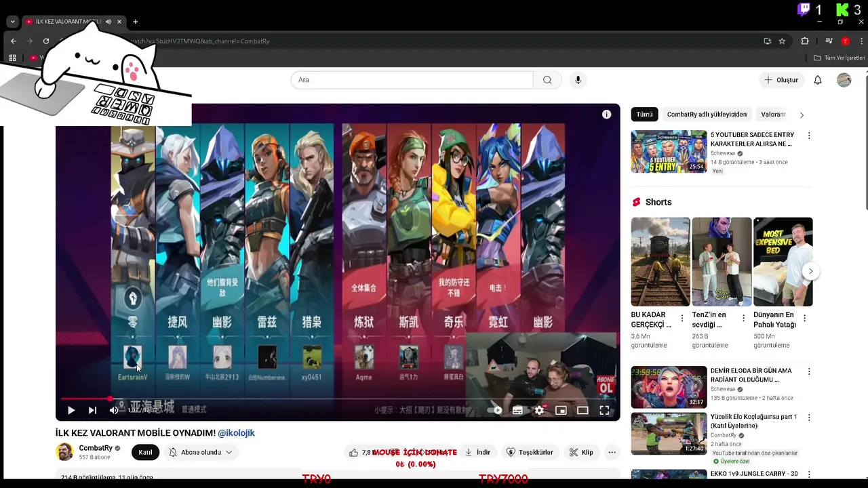This screenshot has height=488, width=868.
Task: Open '5 YOUTUBER SADECE ENTRY' video thumbnail
Action: [669, 152]
